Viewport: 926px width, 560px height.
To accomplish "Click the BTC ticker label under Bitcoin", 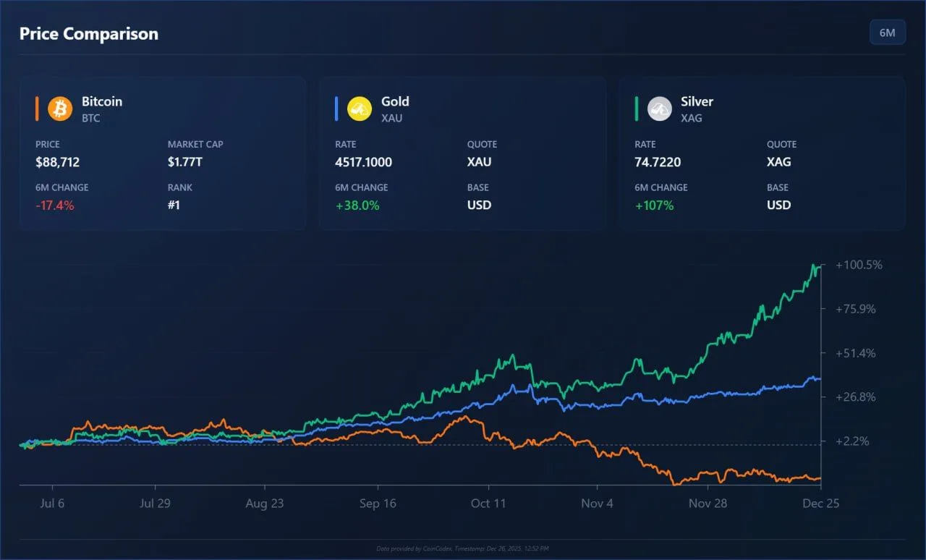I will (90, 118).
